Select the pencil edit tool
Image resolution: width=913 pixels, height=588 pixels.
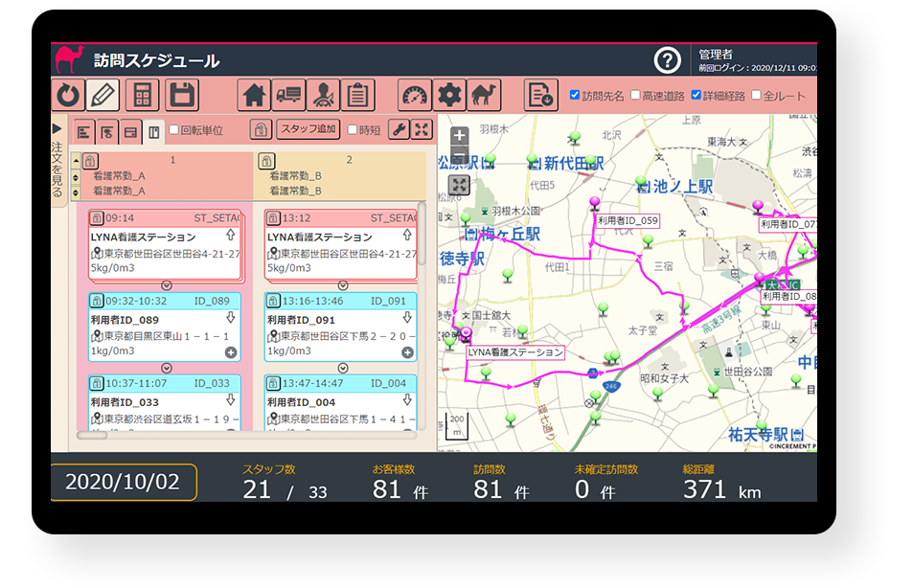(x=103, y=95)
